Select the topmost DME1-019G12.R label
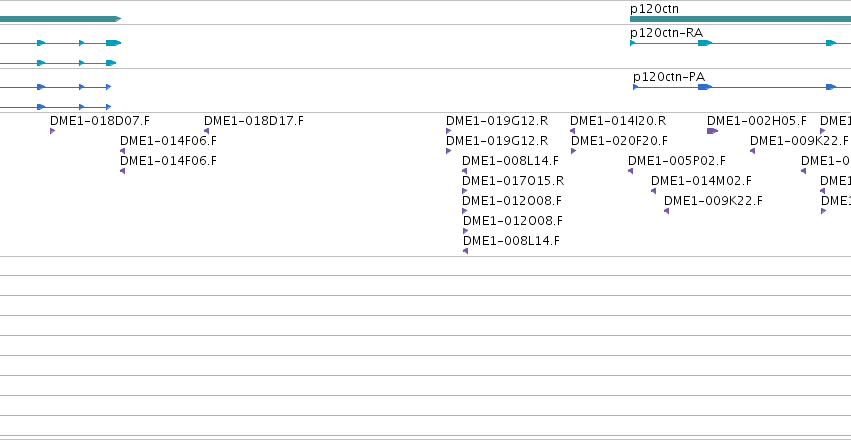The height and width of the screenshot is (440, 851). pos(497,120)
